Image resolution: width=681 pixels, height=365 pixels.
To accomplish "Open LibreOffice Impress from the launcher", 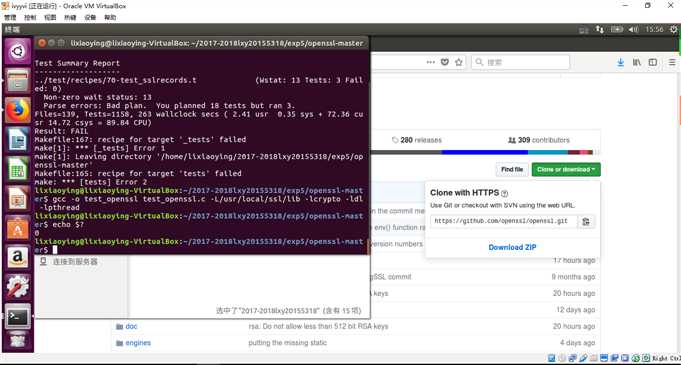I will click(x=18, y=199).
